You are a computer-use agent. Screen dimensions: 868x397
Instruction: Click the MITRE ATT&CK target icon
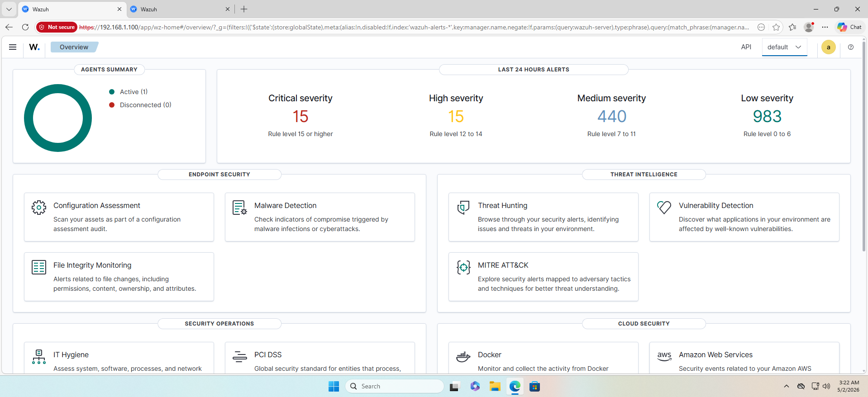pyautogui.click(x=463, y=267)
